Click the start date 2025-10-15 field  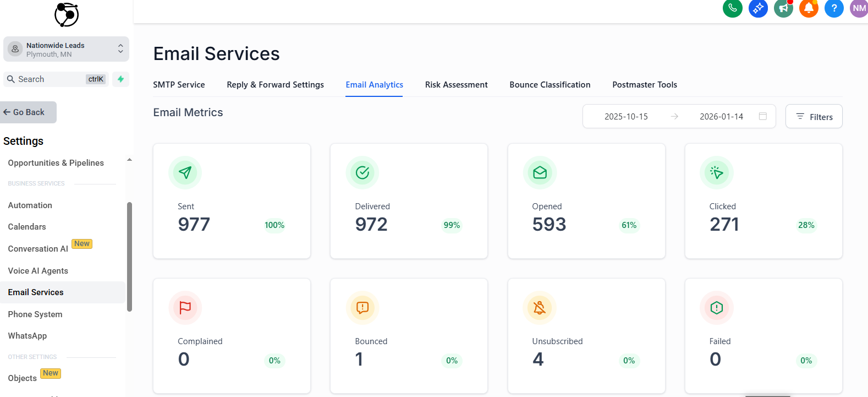pyautogui.click(x=626, y=117)
